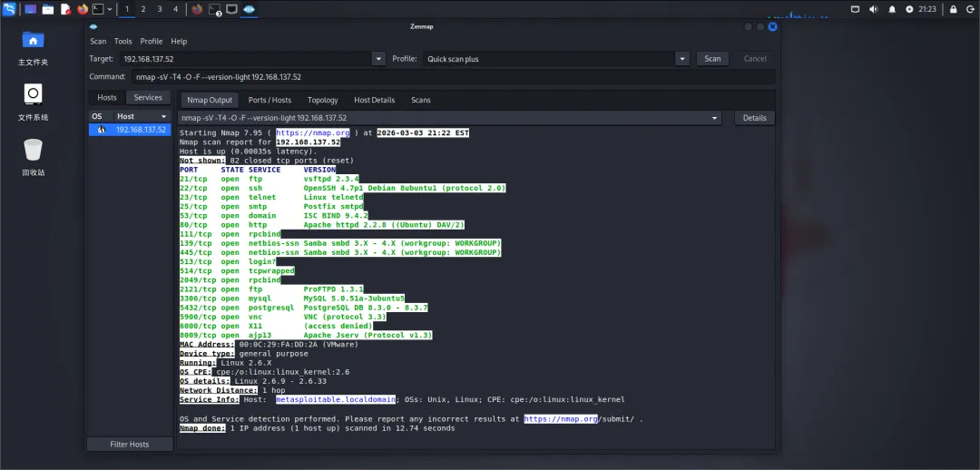The height and width of the screenshot is (470, 980).
Task: Switch to workspace 4
Action: [x=175, y=9]
